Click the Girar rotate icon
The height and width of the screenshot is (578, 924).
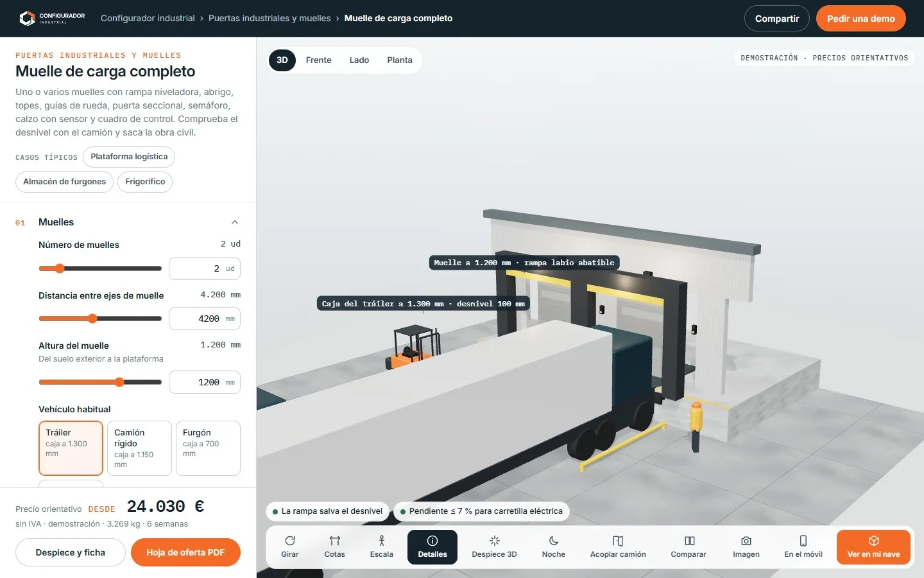click(x=290, y=541)
